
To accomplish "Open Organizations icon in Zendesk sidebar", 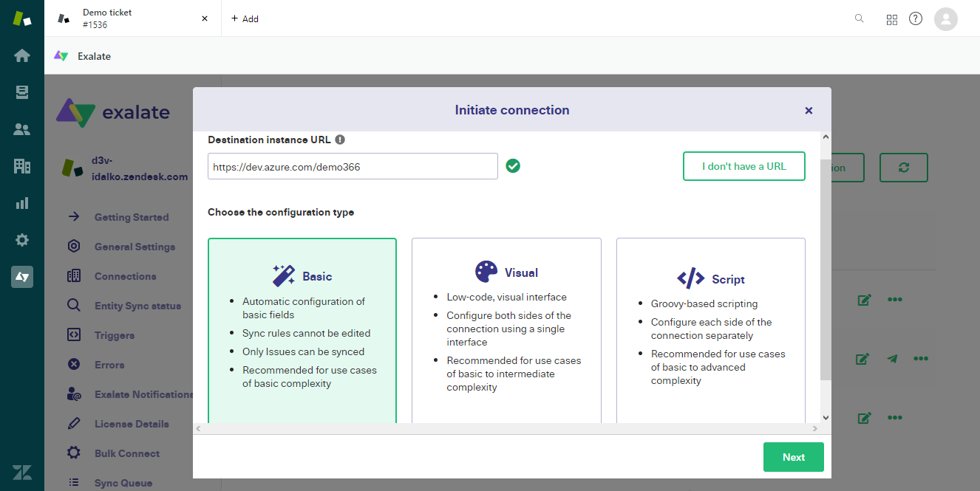I will [x=22, y=166].
